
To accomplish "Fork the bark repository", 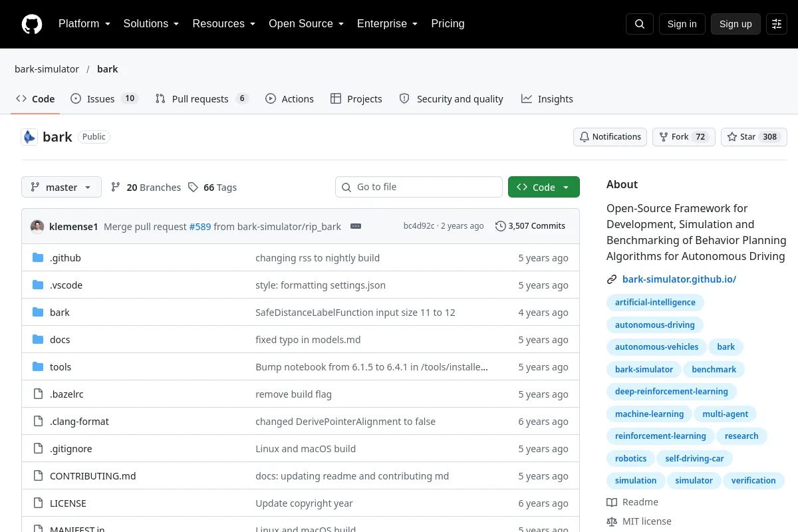I will click(x=684, y=137).
